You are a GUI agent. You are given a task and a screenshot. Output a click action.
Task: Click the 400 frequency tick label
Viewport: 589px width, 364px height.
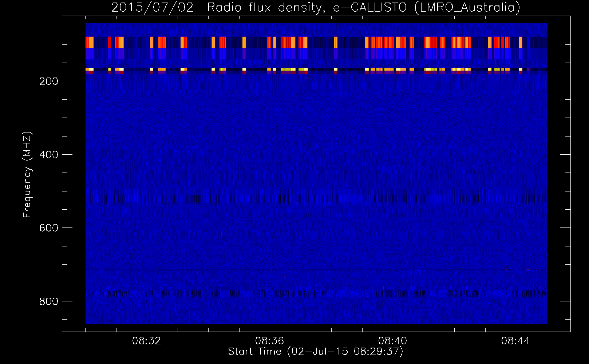click(x=49, y=155)
